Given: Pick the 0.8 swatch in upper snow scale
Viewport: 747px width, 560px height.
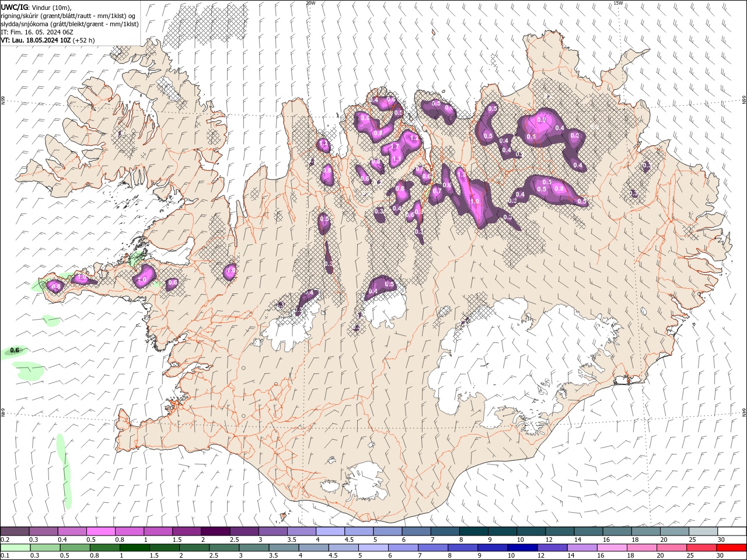Looking at the screenshot, I should click(129, 531).
